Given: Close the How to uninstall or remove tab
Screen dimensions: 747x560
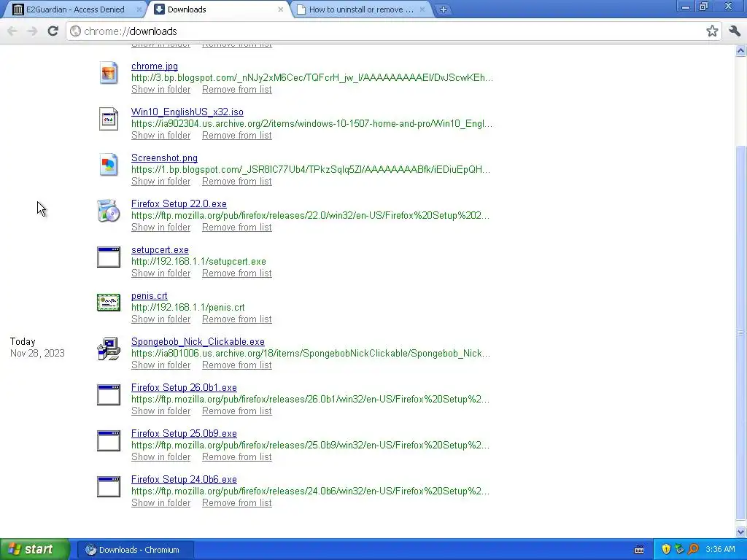Looking at the screenshot, I should click(422, 9).
